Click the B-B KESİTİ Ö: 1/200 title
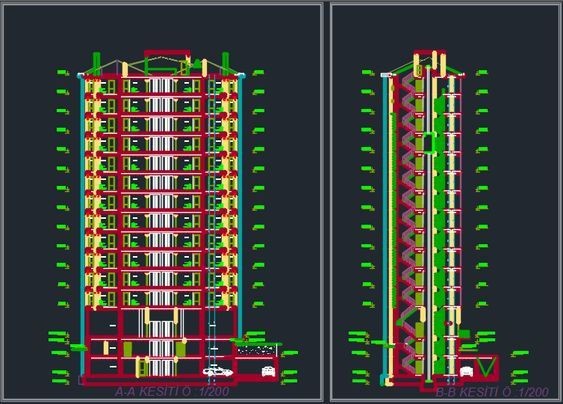The image size is (563, 404). click(492, 392)
